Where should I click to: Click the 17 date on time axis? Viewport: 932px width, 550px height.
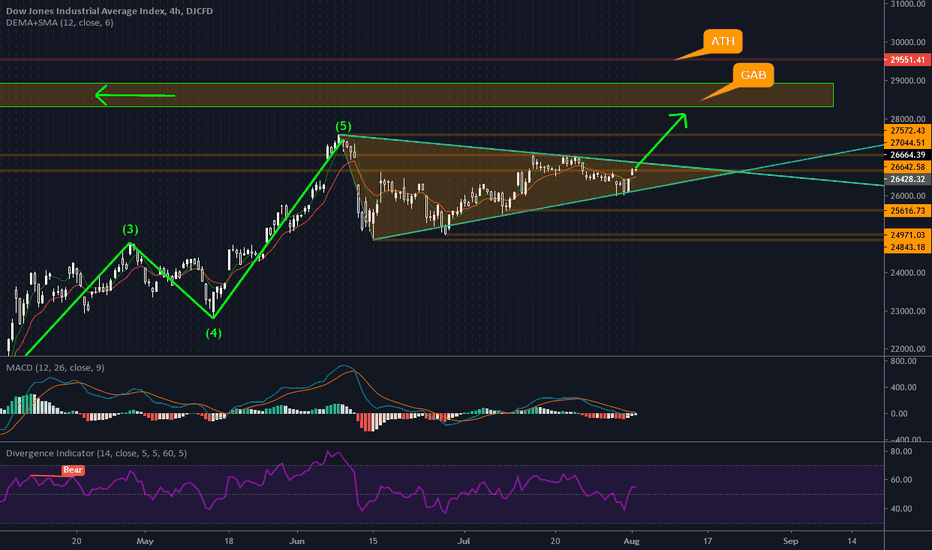tap(707, 541)
